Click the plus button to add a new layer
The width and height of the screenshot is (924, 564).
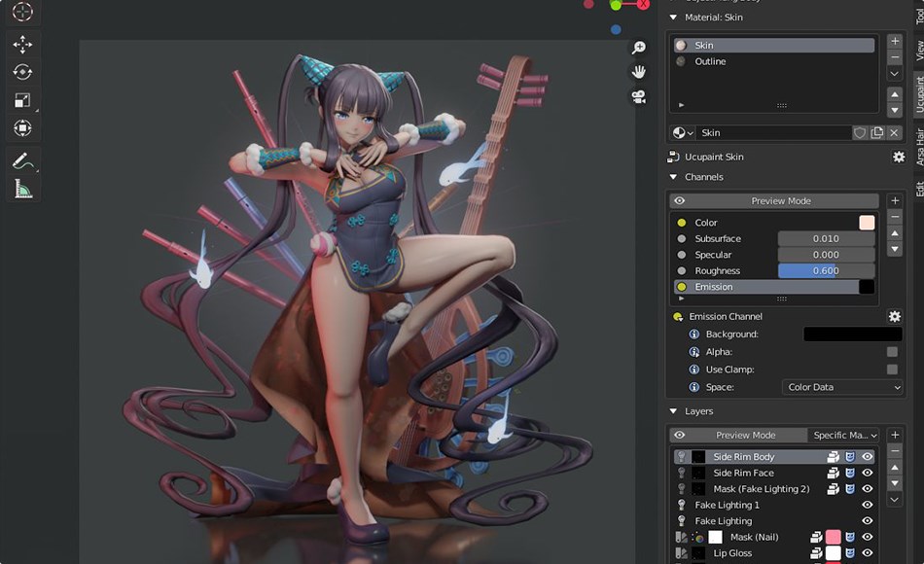coord(895,435)
